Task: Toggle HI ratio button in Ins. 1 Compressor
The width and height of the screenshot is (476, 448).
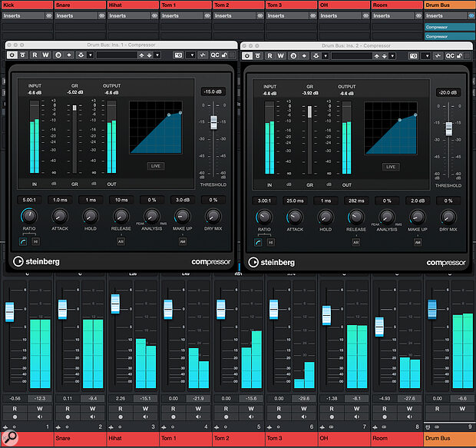Action: click(35, 241)
